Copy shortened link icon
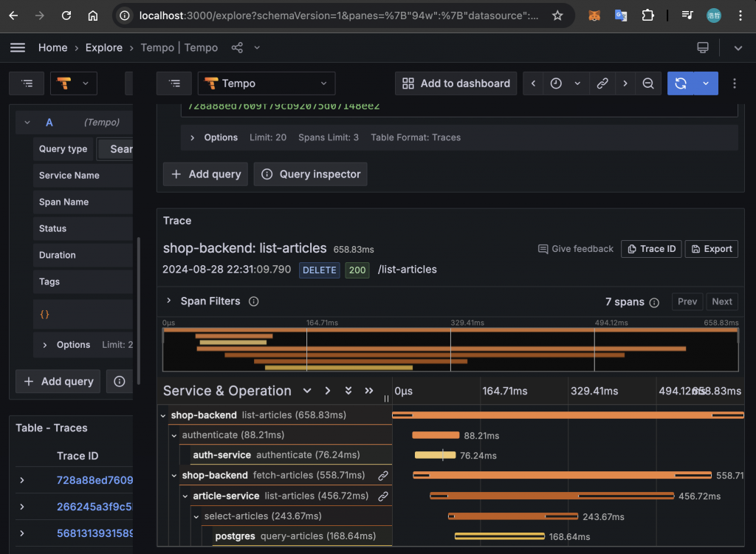 coord(602,83)
